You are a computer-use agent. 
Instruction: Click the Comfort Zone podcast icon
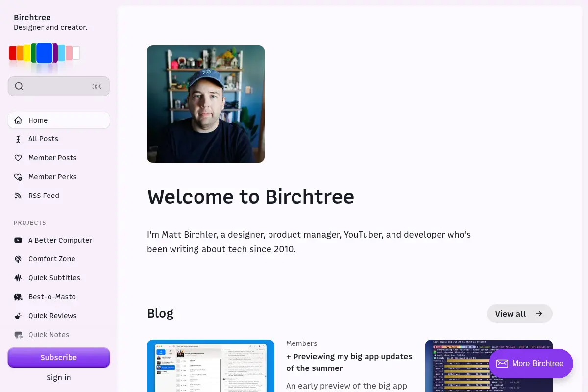click(18, 259)
